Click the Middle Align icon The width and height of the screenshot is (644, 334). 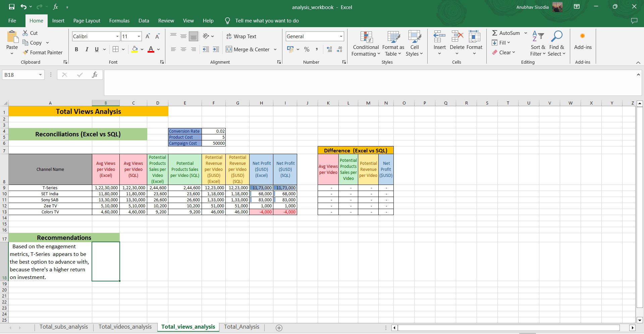183,36
